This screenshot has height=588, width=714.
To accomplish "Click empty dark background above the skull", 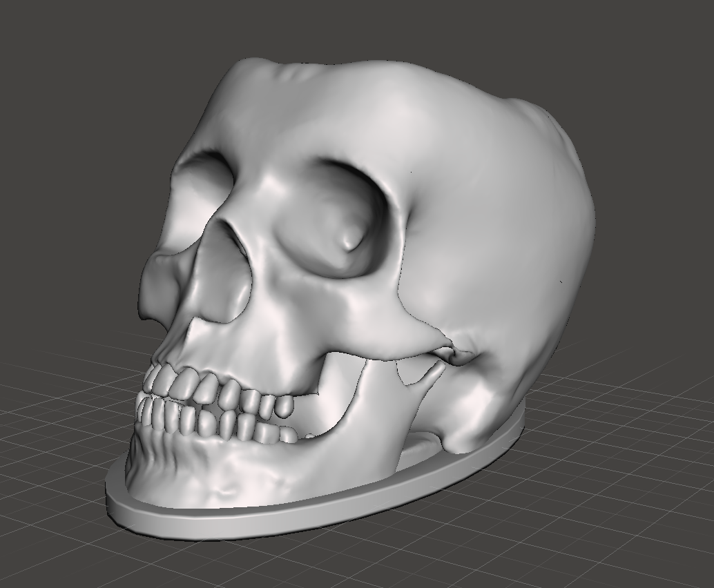I will [345, 28].
